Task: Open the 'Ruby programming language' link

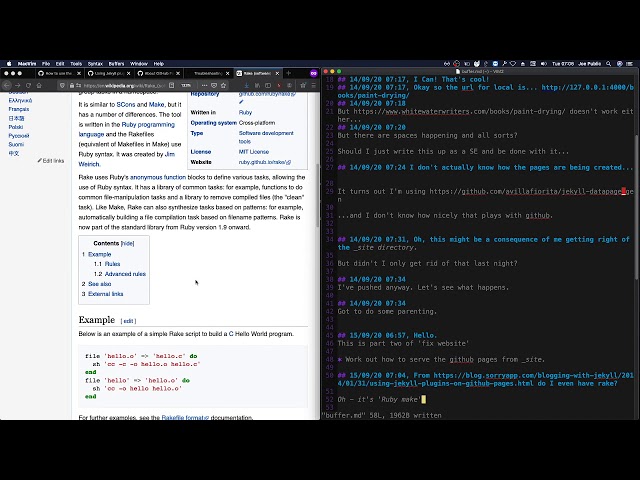Action: coord(127,129)
